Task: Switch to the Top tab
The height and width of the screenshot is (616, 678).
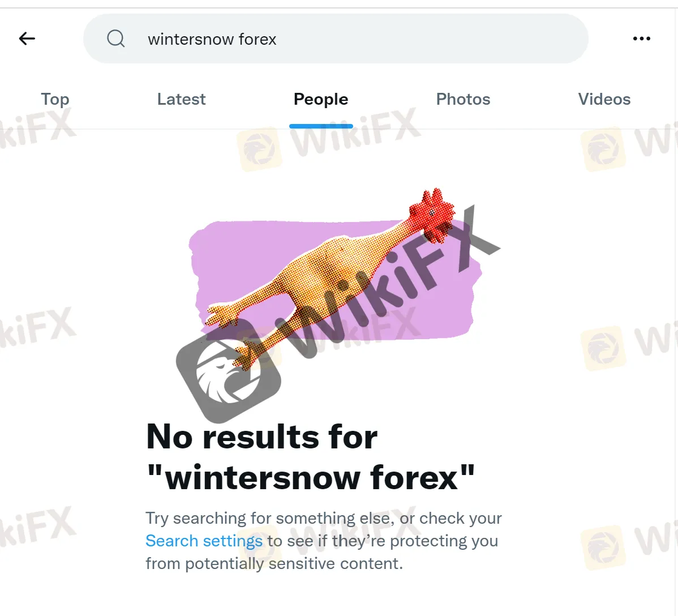Action: point(55,99)
